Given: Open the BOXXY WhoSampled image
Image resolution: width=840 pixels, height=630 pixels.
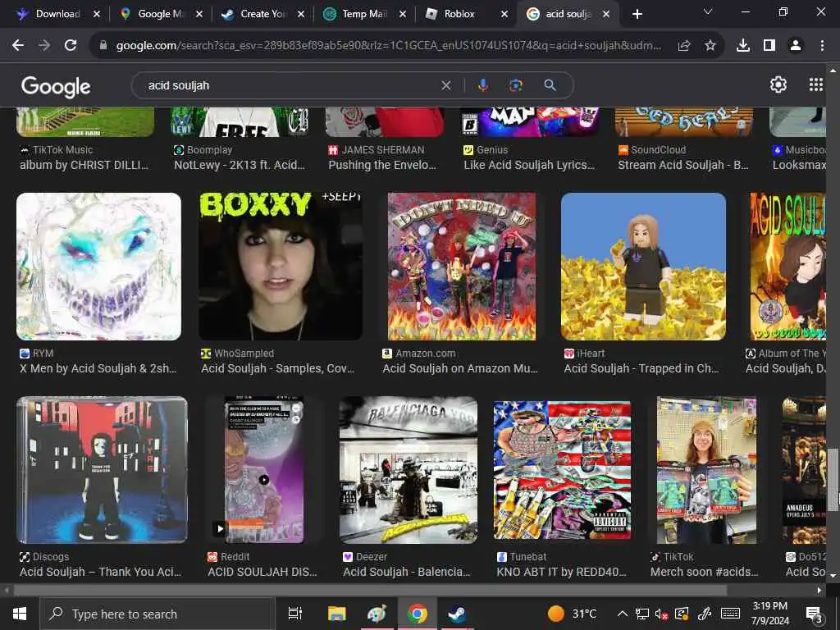Looking at the screenshot, I should point(281,267).
